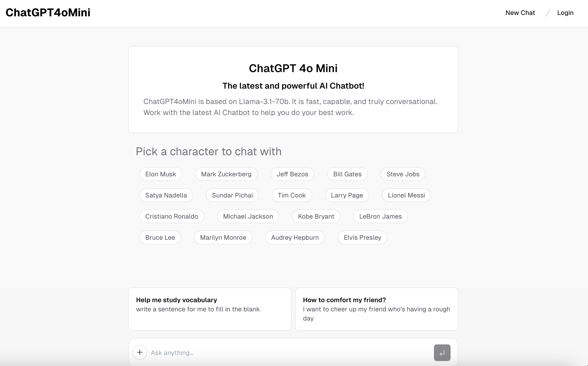Select Tim Cook to chat with
Image resolution: width=588 pixels, height=366 pixels.
[x=292, y=195]
